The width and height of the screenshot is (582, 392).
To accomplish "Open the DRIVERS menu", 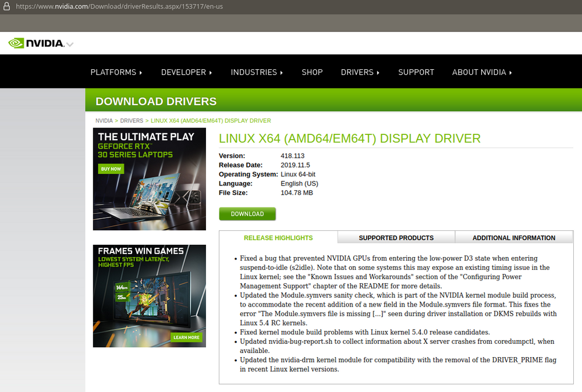I will (x=360, y=72).
